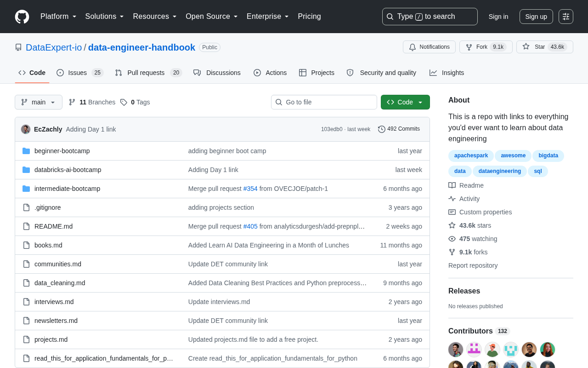Viewport: 588px width, 368px height.
Task: View the 0 Tags page
Action: [135, 102]
